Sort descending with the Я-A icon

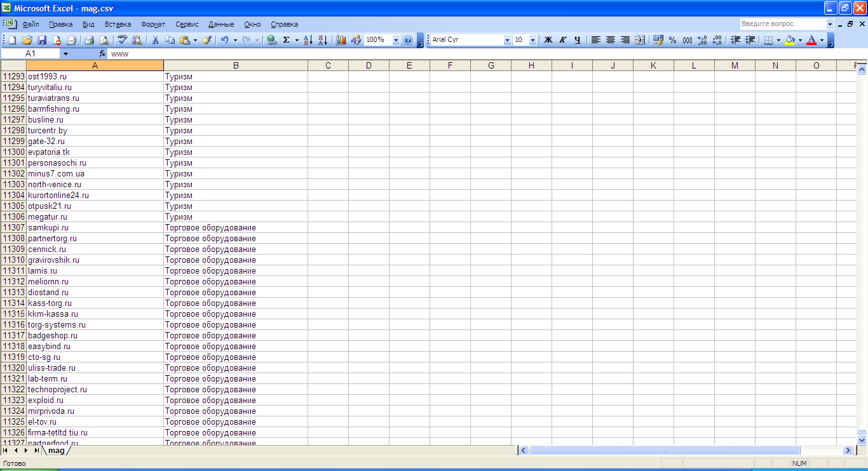coord(323,40)
